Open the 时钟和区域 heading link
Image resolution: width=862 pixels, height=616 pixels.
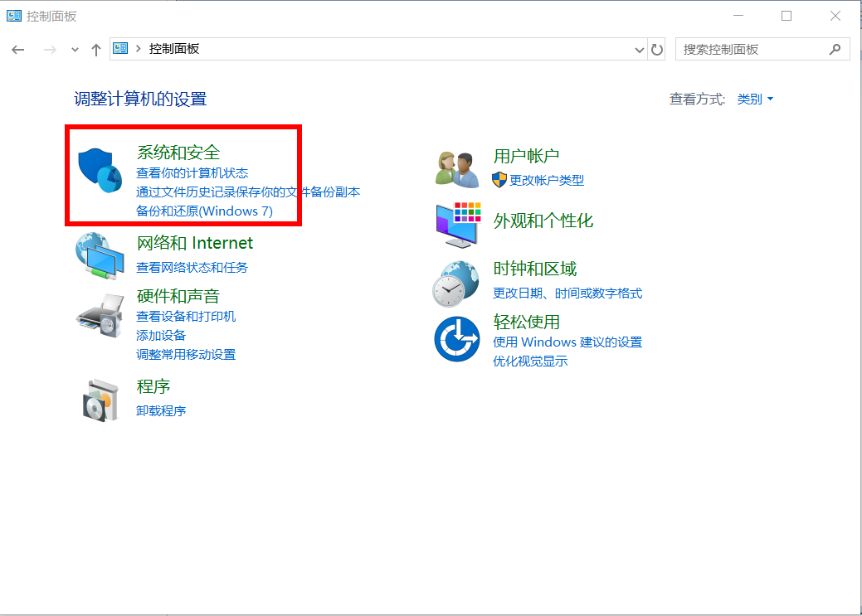click(x=535, y=269)
